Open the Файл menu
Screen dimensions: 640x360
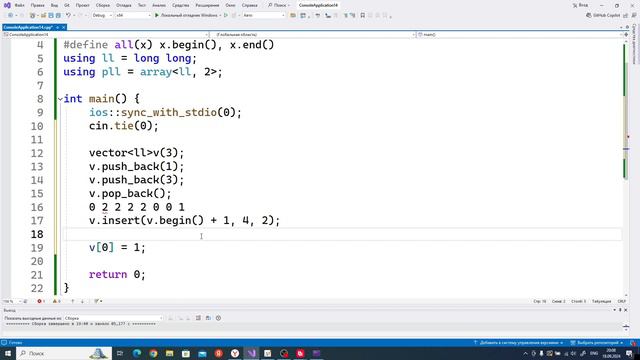coord(19,5)
